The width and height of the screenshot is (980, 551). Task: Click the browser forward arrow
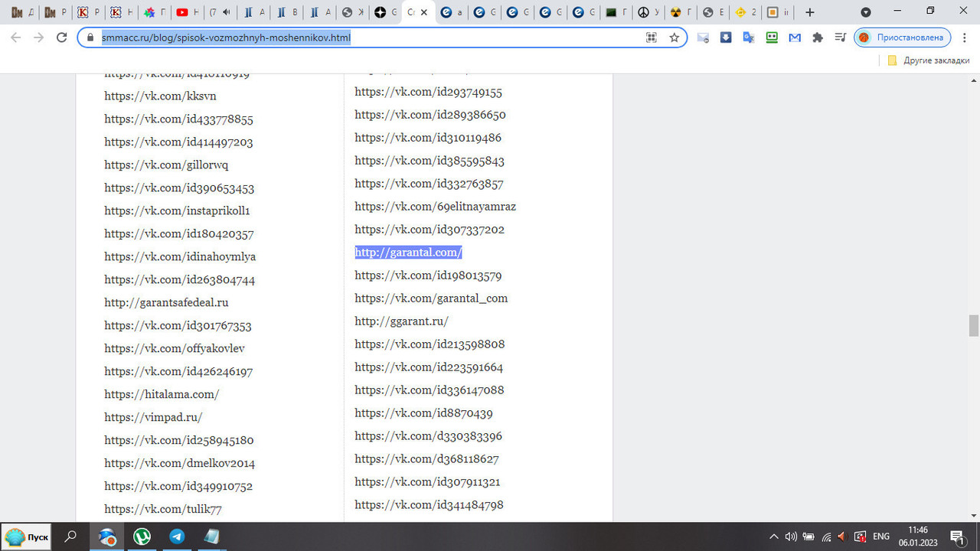38,37
